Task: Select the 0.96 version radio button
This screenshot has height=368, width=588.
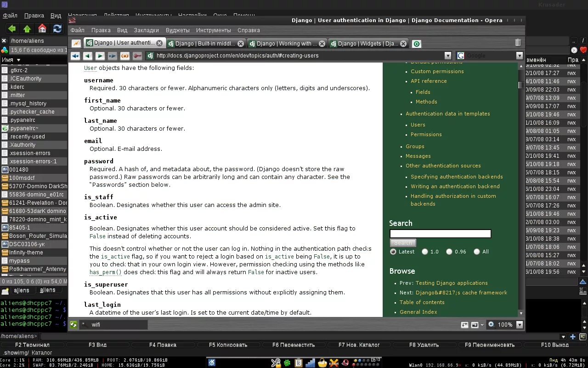Action: (449, 252)
